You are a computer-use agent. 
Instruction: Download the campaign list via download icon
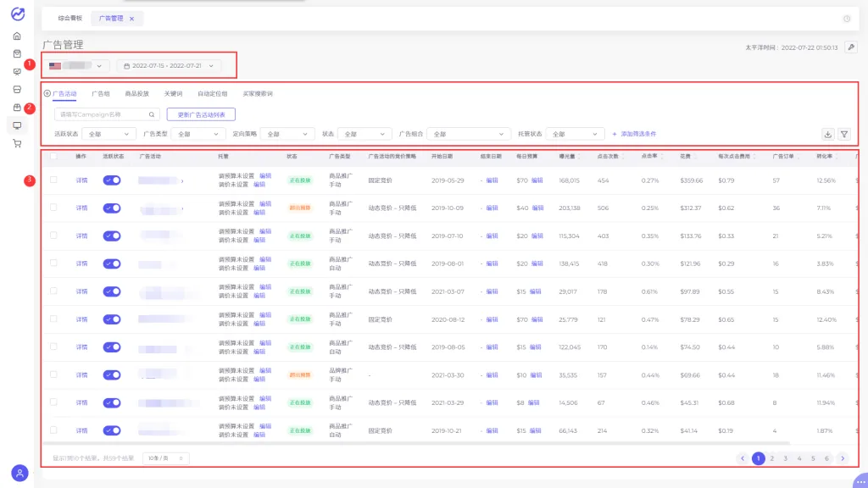point(827,135)
